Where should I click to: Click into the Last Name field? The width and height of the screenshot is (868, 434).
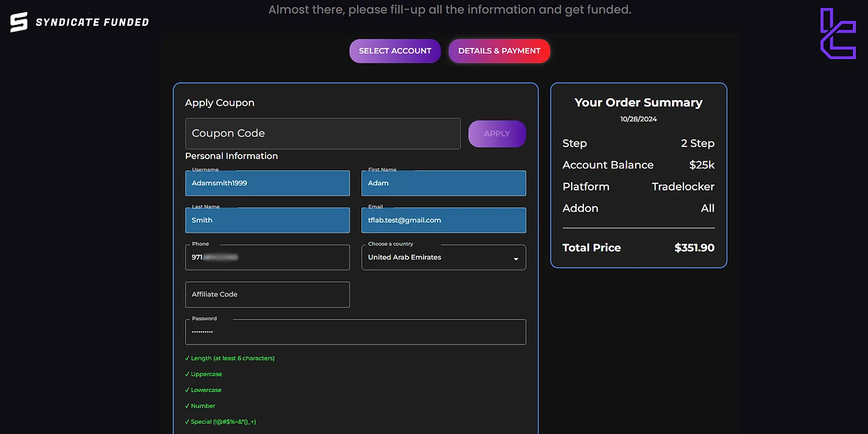tap(267, 220)
